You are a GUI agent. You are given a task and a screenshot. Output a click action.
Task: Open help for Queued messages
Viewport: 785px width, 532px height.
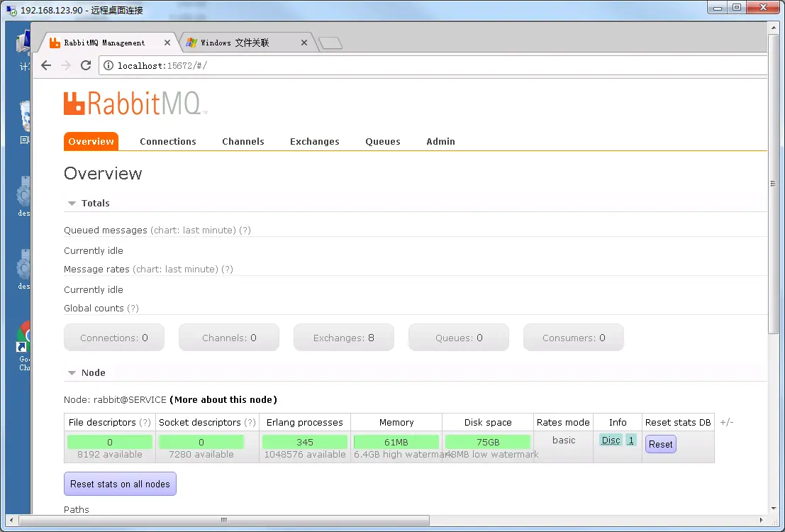point(245,230)
